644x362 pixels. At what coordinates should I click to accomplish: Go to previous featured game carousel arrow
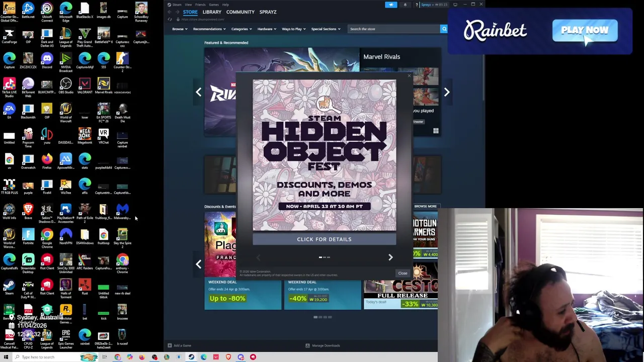click(x=198, y=92)
